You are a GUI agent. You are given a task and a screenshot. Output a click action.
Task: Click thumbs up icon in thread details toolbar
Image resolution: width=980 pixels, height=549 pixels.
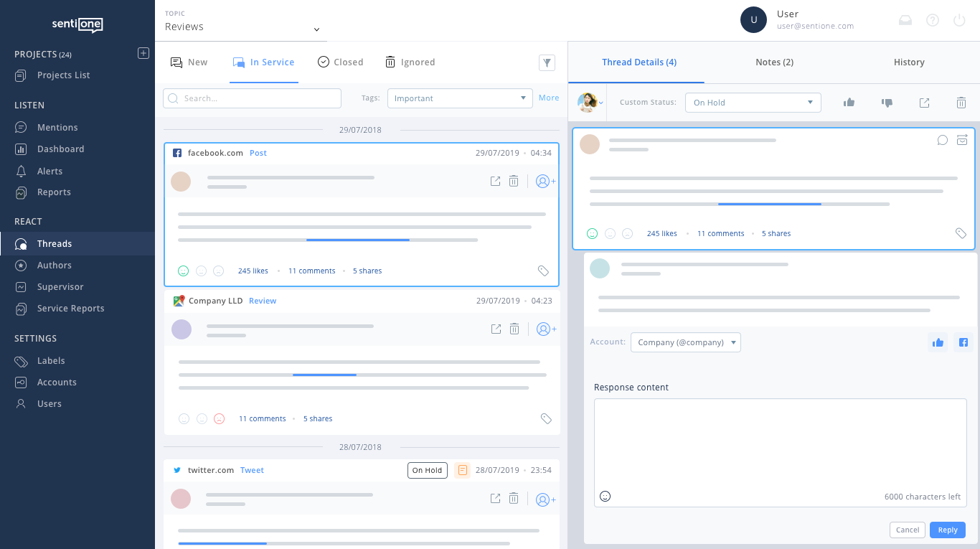pyautogui.click(x=849, y=103)
